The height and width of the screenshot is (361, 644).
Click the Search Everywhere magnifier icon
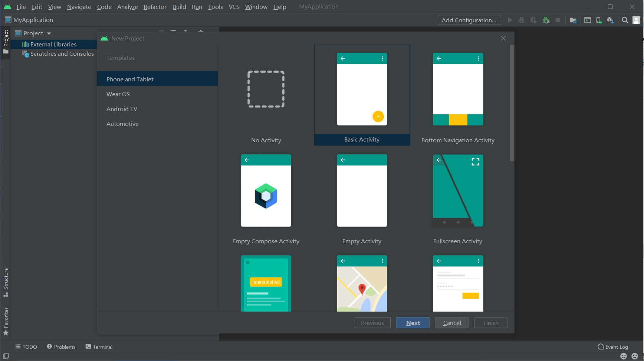[x=625, y=20]
